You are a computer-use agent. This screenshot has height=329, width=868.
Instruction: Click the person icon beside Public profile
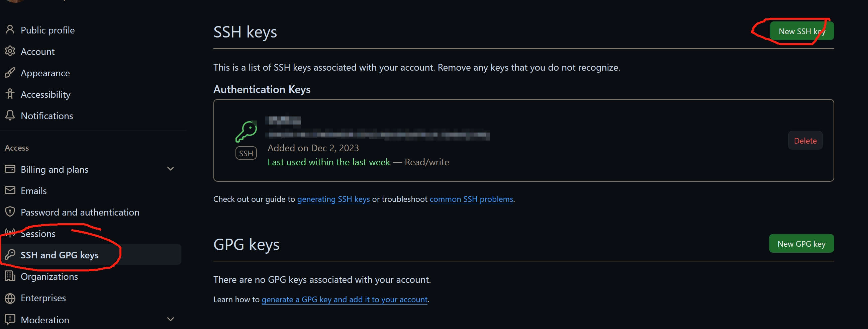click(x=10, y=30)
